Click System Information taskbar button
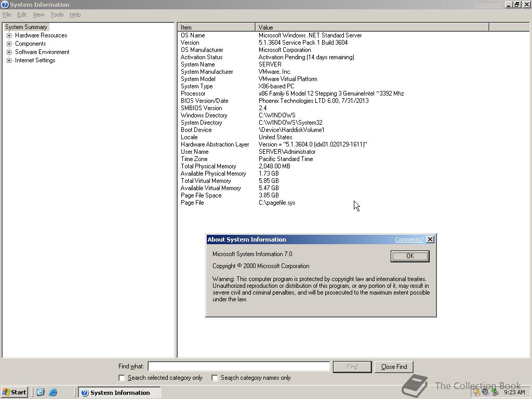 [x=119, y=393]
